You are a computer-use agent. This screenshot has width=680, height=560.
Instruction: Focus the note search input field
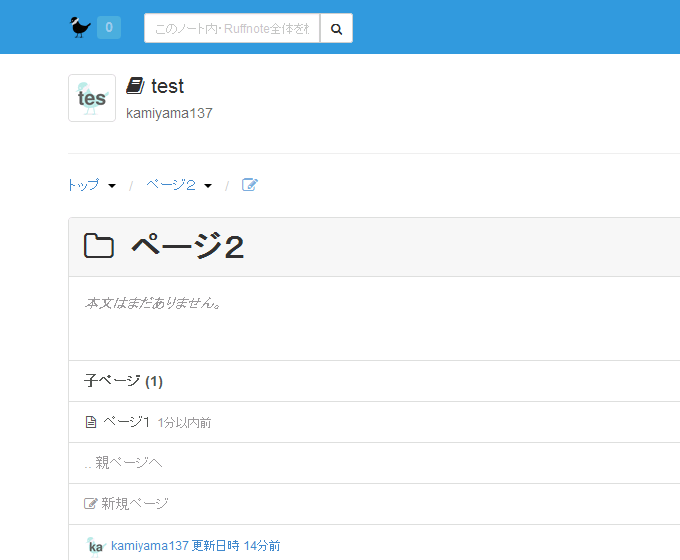(x=232, y=29)
